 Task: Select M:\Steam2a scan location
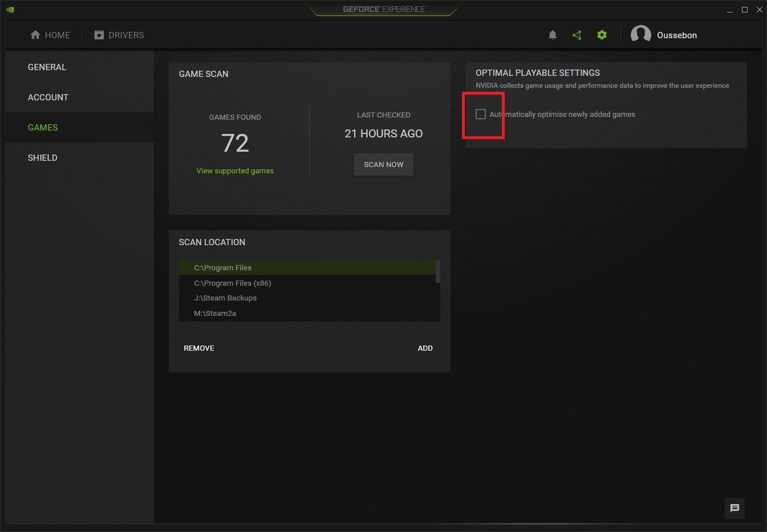pos(307,313)
